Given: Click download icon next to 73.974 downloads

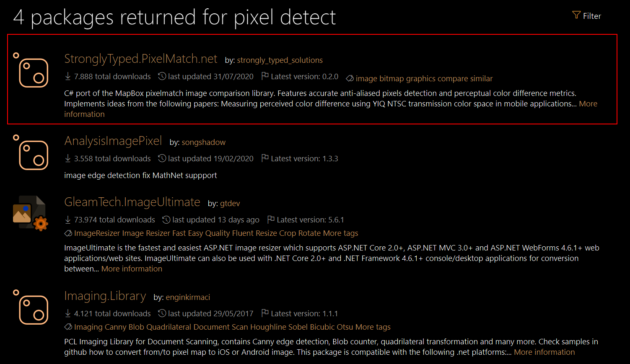Looking at the screenshot, I should click(68, 219).
